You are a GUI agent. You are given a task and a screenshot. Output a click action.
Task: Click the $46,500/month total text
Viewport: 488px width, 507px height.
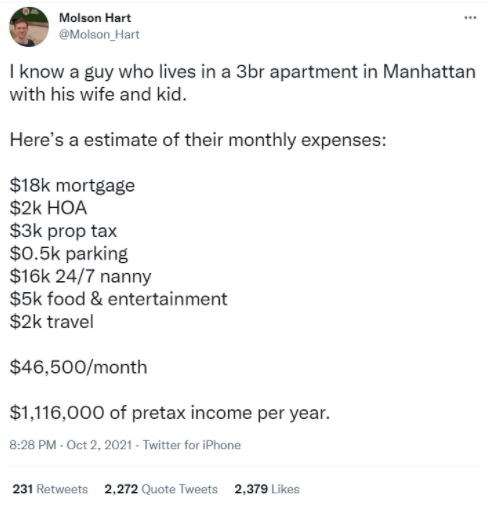tap(78, 367)
